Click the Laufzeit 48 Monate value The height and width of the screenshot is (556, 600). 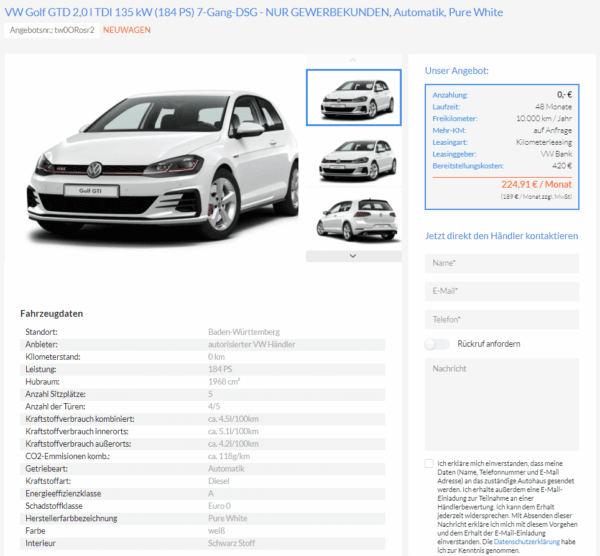(x=553, y=107)
